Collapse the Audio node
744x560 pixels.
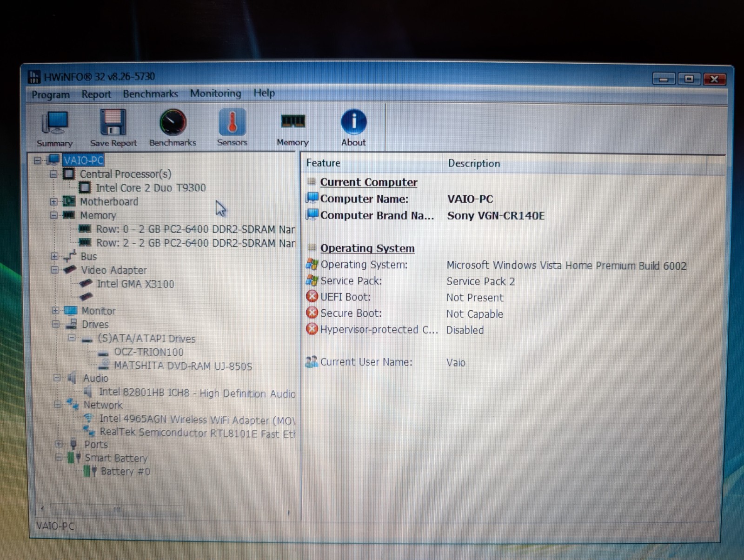[57, 378]
